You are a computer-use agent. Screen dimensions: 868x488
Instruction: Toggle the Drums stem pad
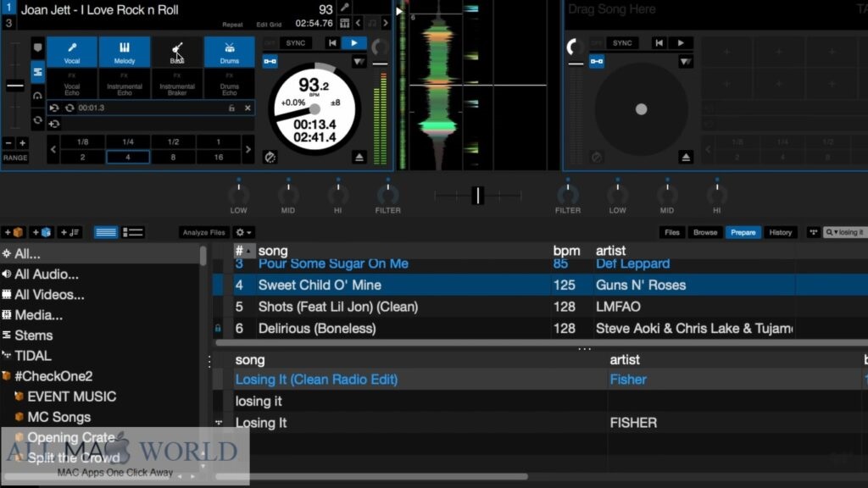point(229,52)
